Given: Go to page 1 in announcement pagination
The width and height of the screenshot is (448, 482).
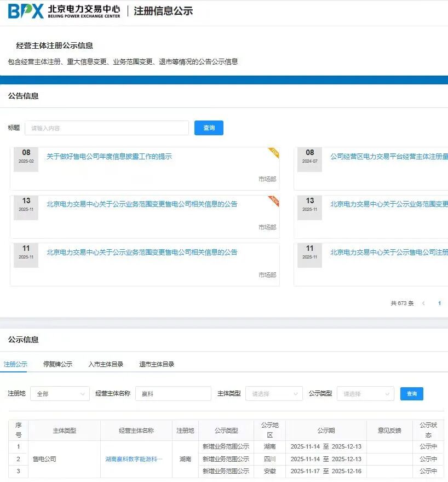Looking at the screenshot, I should point(439,303).
